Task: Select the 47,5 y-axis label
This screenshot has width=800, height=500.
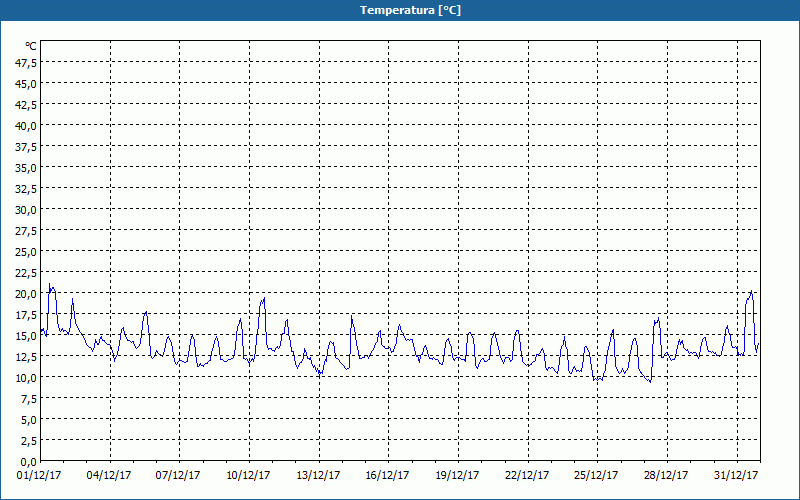Action: [27, 63]
